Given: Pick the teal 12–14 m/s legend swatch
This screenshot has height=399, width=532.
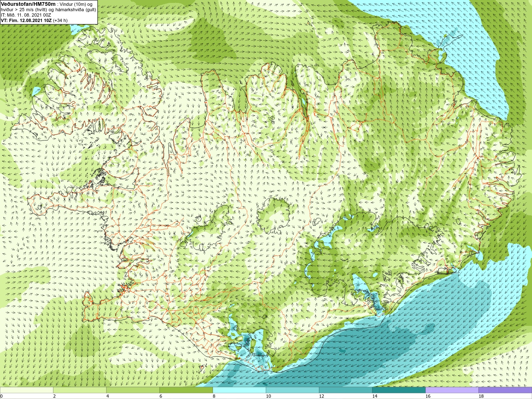Looking at the screenshot, I should [x=346, y=390].
